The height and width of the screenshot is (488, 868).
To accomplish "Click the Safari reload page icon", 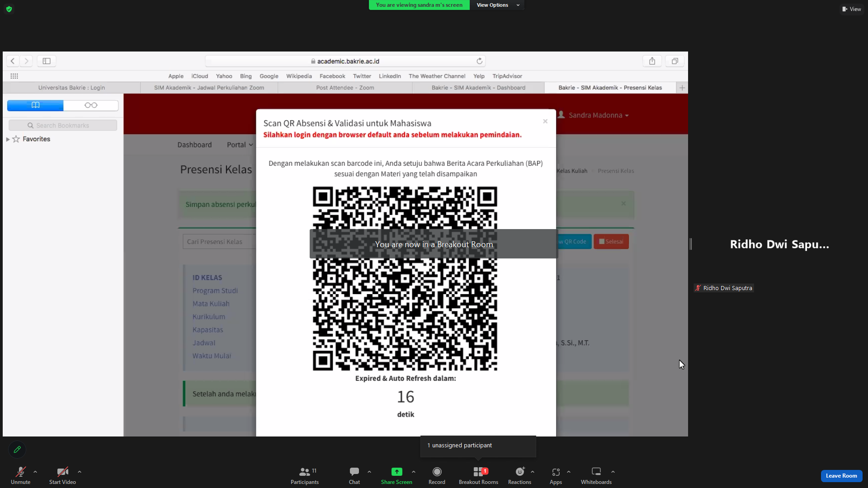I will coord(480,61).
